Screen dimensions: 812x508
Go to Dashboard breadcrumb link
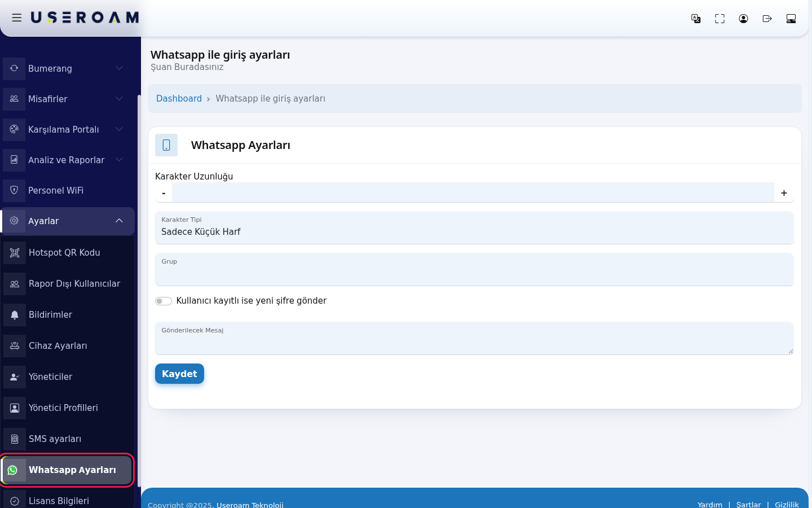pyautogui.click(x=179, y=98)
